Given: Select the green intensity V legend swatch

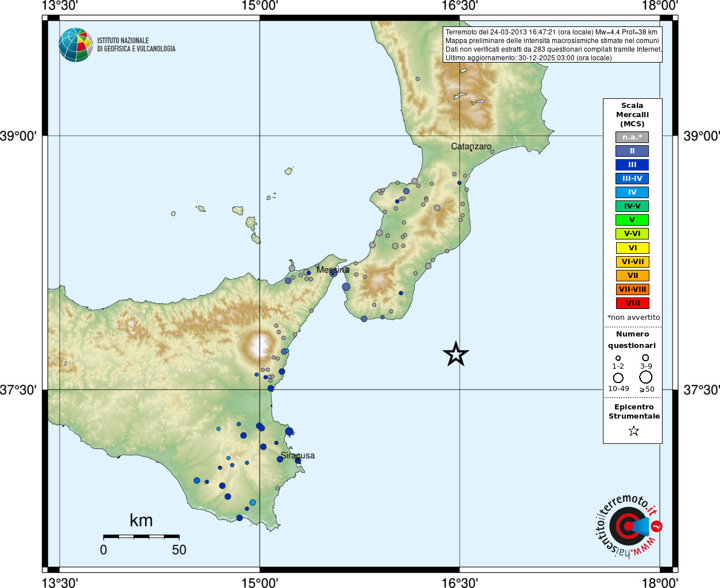Looking at the screenshot, I should (632, 220).
